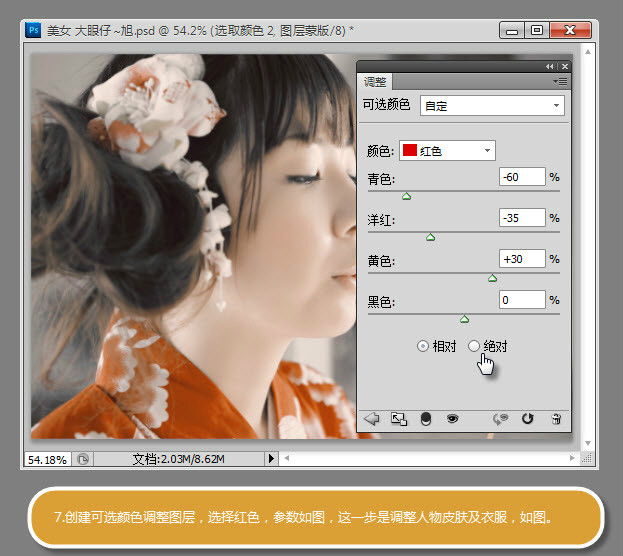Close the Adjustments panel
Screen dimensions: 623x556
pos(565,66)
